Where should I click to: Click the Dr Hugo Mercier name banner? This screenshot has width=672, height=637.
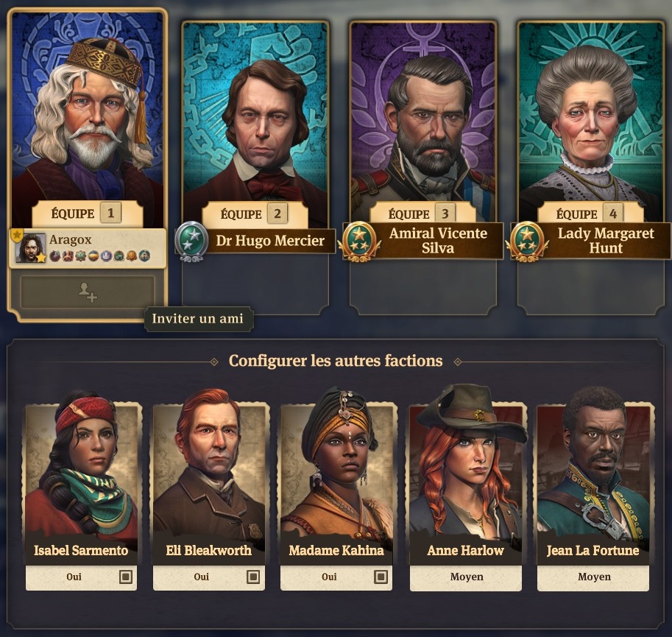[270, 241]
